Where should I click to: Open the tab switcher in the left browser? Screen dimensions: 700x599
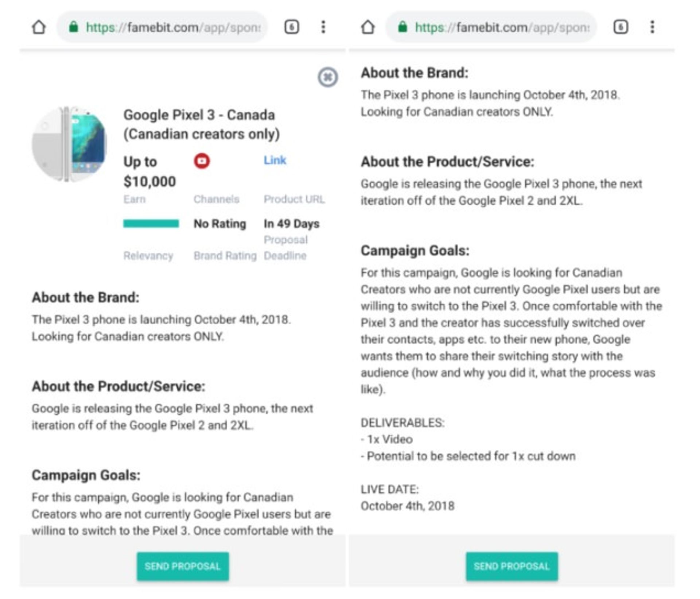pos(292,27)
